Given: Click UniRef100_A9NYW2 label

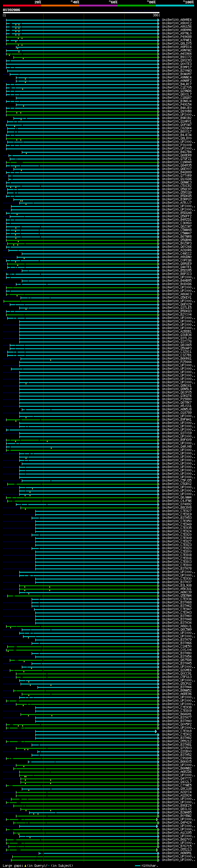Looking at the screenshot, I should [177, 50].
